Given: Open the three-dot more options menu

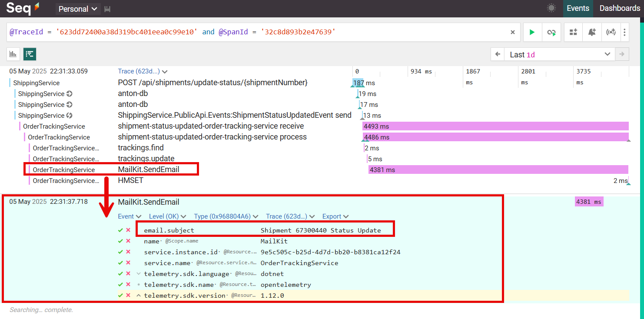Looking at the screenshot, I should point(624,32).
